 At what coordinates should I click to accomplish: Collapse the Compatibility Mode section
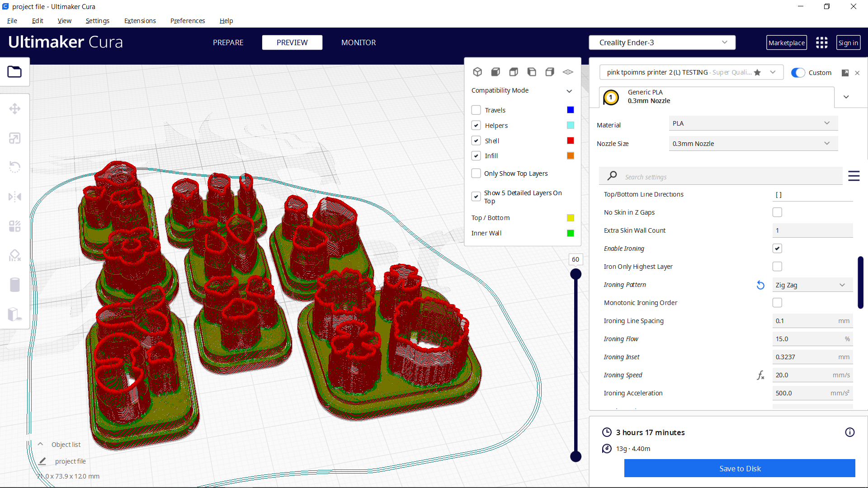569,90
